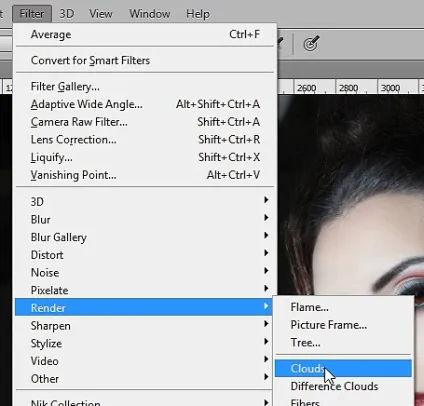Image resolution: width=424 pixels, height=406 pixels.
Task: Apply the Clouds render filter
Action: point(343,368)
